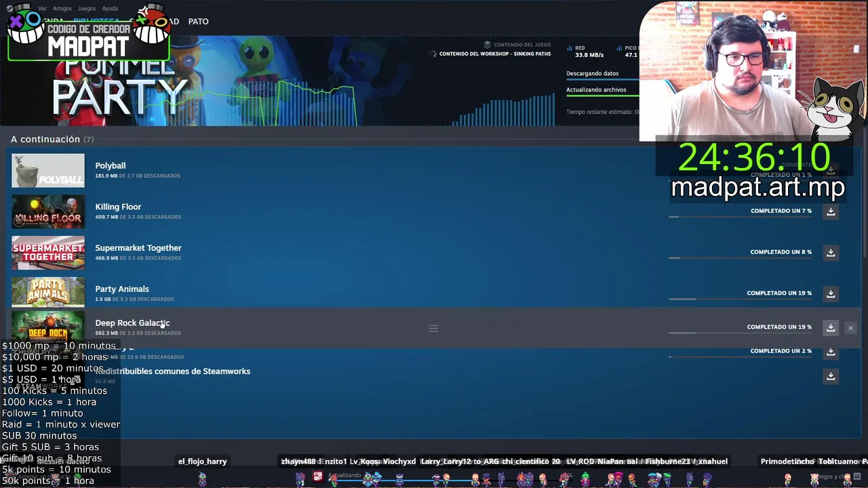The image size is (868, 488).
Task: Click 'Contenido del workshop - Sinking Paths' text
Action: 495,54
